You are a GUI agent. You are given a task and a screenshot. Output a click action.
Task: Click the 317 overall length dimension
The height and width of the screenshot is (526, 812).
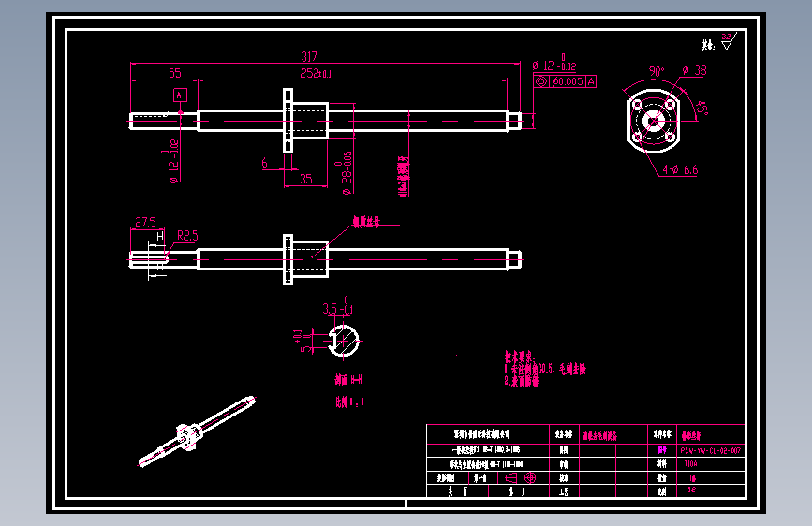coord(309,56)
